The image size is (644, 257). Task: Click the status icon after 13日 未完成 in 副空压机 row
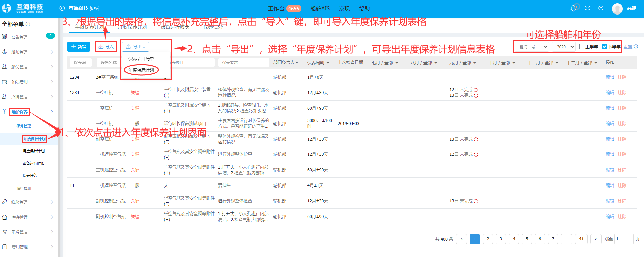pyautogui.click(x=476, y=139)
